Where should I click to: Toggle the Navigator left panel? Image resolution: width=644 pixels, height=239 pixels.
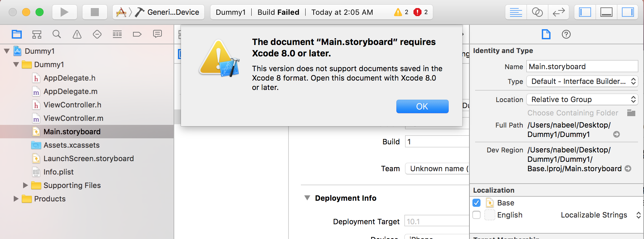585,12
